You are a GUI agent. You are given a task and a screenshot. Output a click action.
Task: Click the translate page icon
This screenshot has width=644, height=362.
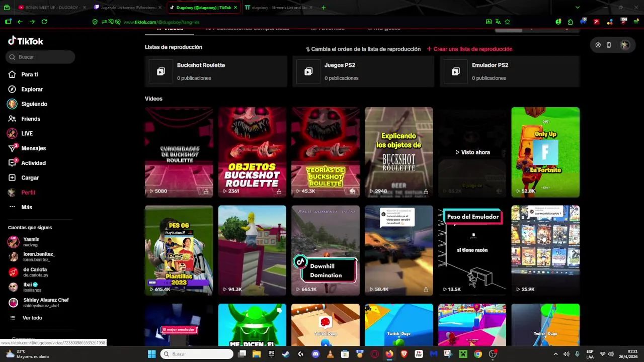tap(498, 22)
